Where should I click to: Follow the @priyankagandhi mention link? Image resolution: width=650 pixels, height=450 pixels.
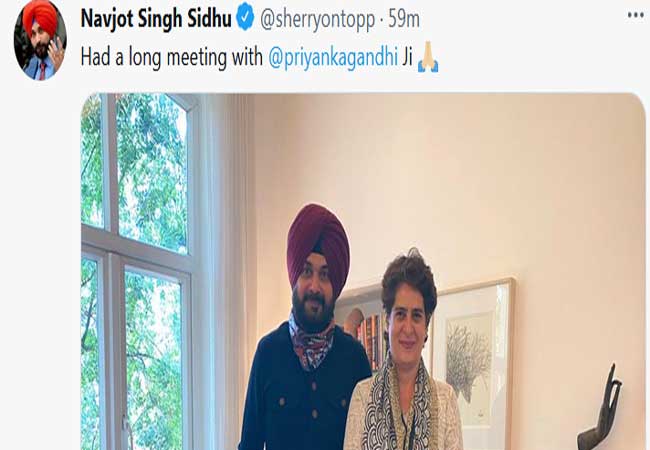click(x=333, y=57)
